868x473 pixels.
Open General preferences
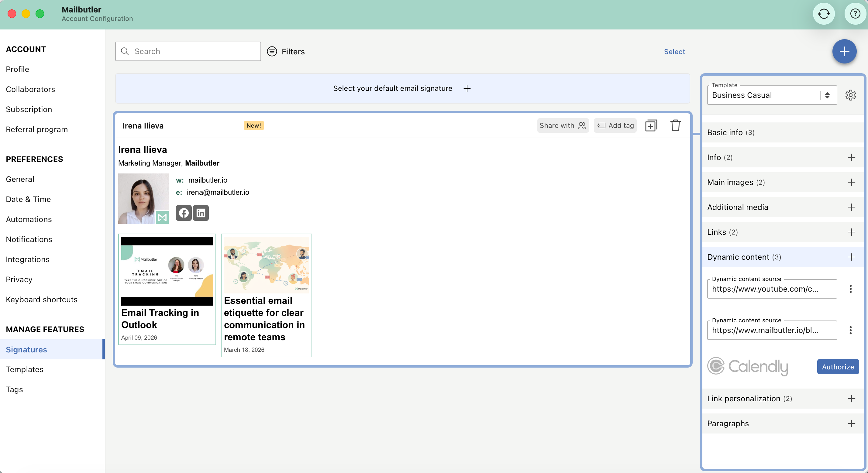[20, 179]
